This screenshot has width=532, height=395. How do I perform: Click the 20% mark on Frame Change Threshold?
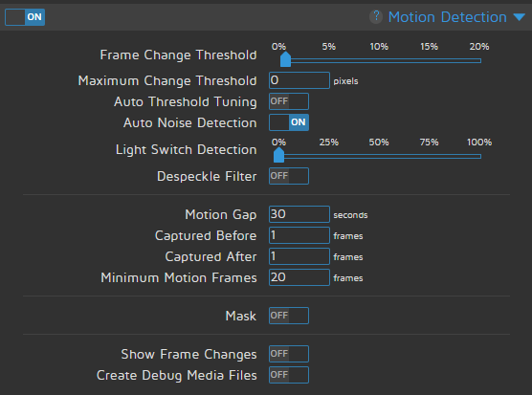[479, 47]
